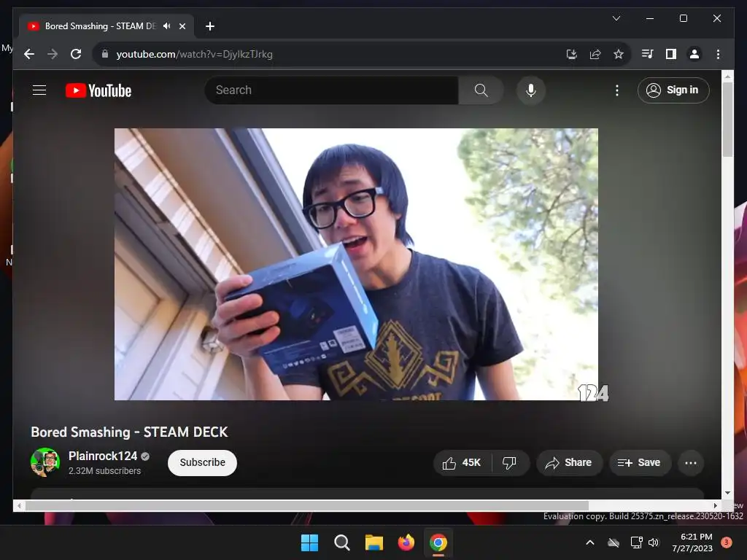
Task: Click the scroll down arrow on vertical scrollbar
Action: point(727,493)
